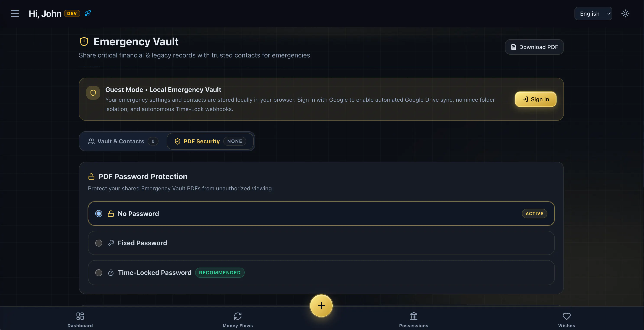Go to Dashboard in bottom navigation
The image size is (644, 330).
80,320
